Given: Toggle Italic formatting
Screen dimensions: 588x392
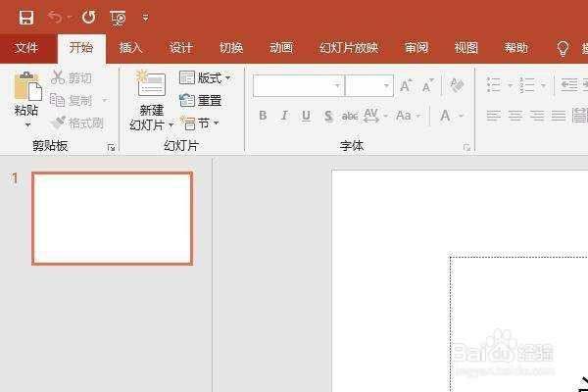Looking at the screenshot, I should coord(284,116).
